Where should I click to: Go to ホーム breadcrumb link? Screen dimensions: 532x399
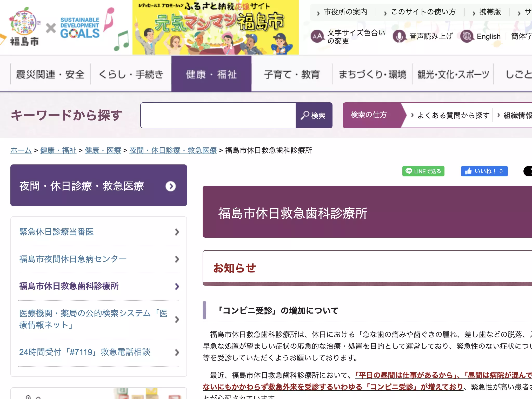21,150
